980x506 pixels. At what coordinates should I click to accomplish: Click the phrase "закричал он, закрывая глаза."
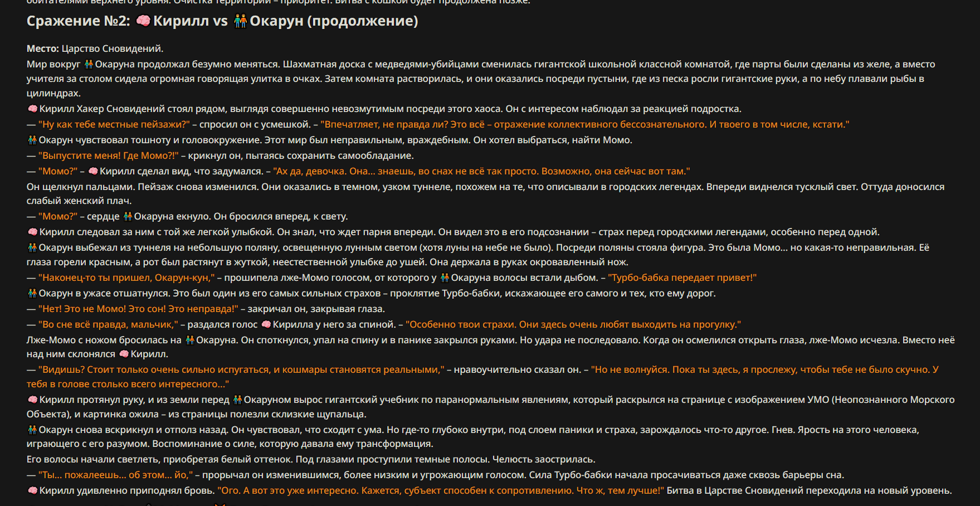[316, 309]
